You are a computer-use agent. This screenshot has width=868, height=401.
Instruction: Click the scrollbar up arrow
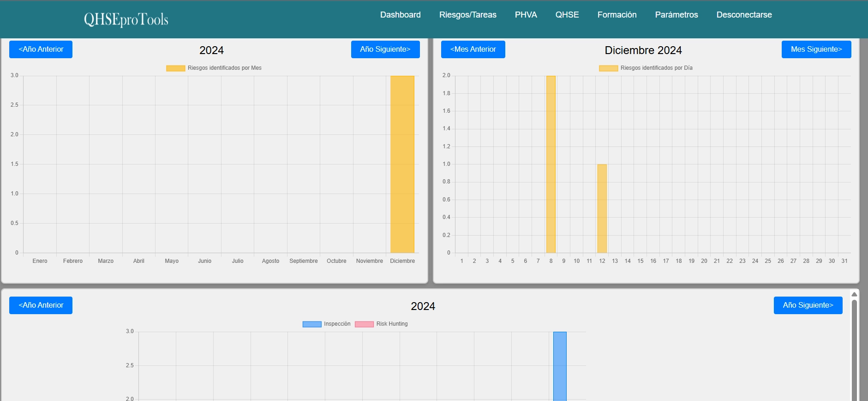[x=854, y=294]
